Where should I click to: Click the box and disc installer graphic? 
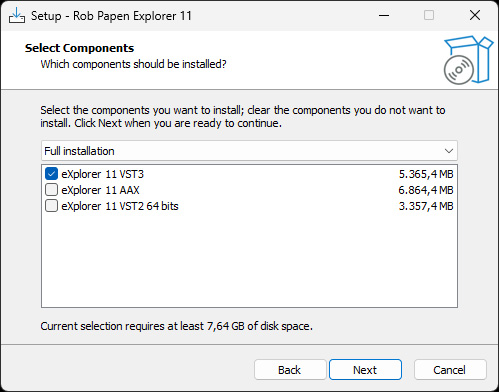468,60
